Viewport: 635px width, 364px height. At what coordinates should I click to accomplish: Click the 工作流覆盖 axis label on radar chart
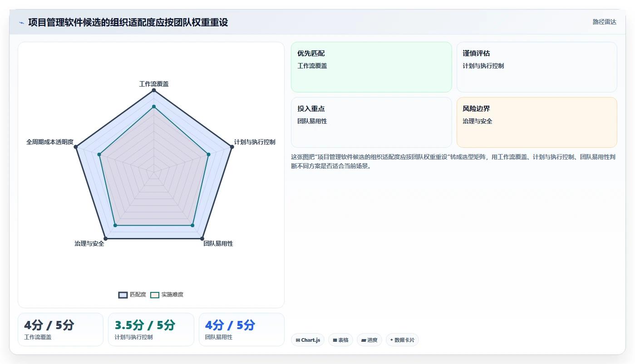click(154, 84)
